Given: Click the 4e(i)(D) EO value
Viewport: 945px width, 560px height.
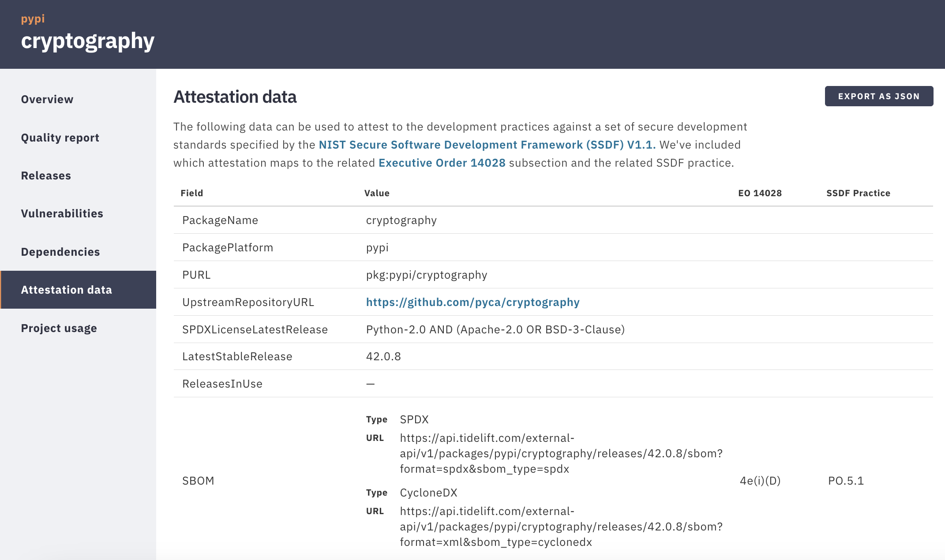Looking at the screenshot, I should (x=760, y=481).
